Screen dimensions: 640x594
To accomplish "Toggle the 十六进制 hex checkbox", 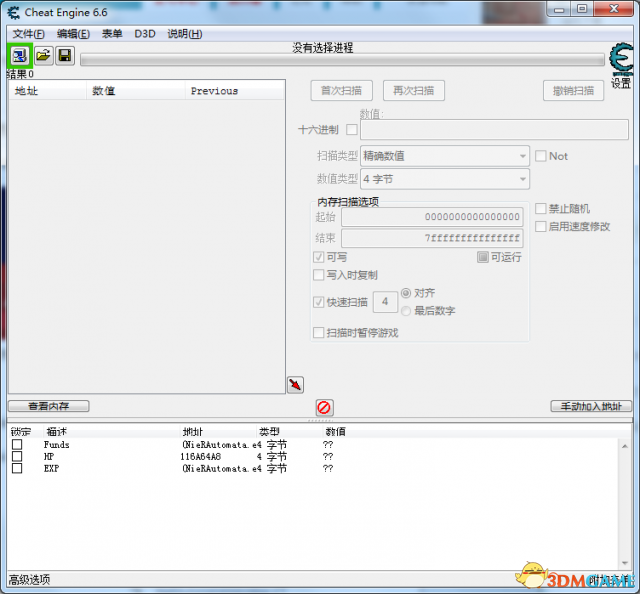I will (x=351, y=130).
